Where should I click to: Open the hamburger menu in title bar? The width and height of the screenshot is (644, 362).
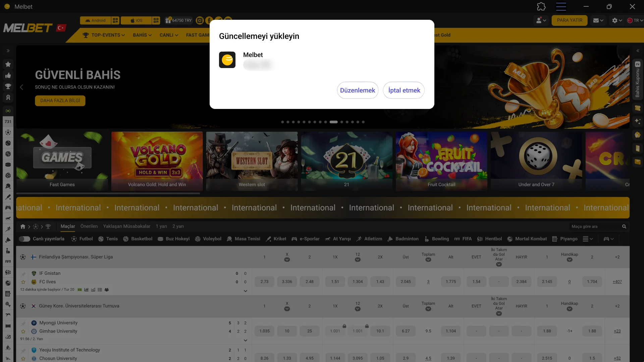point(561,6)
